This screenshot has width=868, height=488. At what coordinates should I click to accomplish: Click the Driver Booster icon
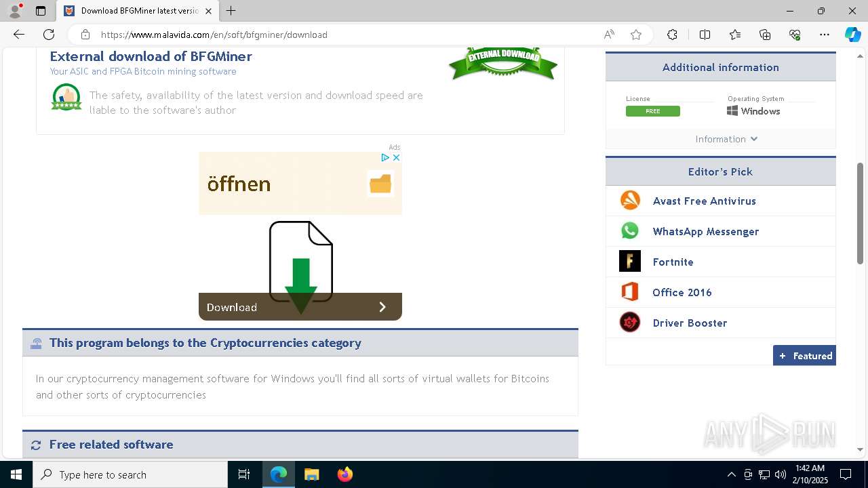click(x=630, y=323)
